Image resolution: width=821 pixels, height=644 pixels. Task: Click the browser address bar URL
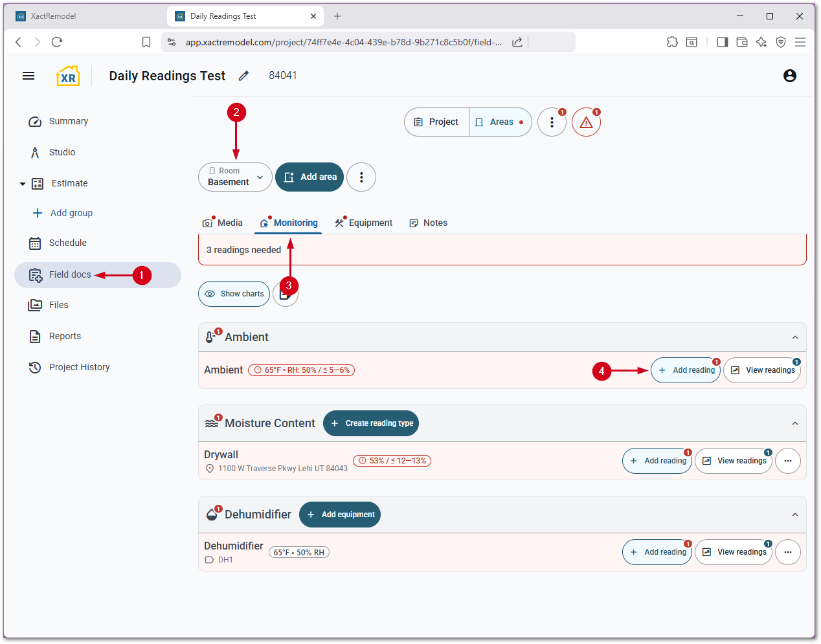343,42
